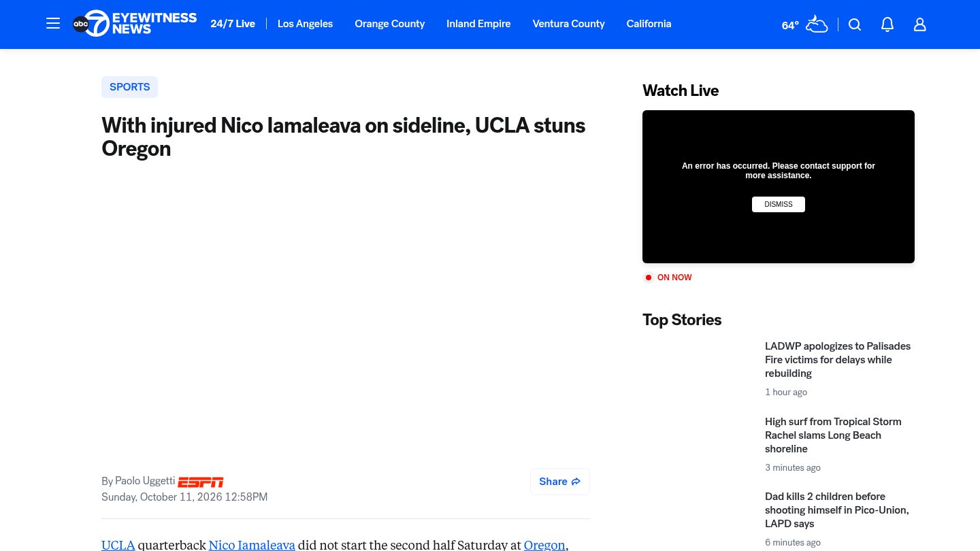Click the Watch Live heading
This screenshot has height=551, width=980.
tap(681, 90)
